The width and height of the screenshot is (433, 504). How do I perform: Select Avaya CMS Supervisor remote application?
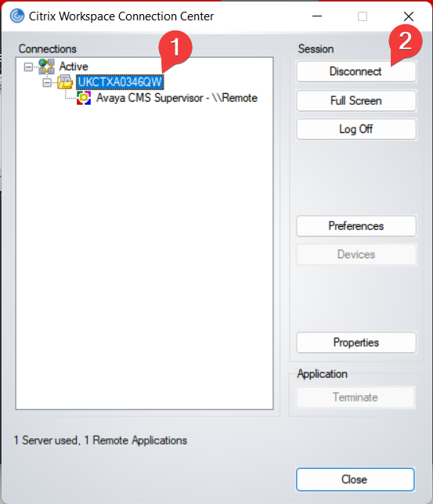[177, 98]
